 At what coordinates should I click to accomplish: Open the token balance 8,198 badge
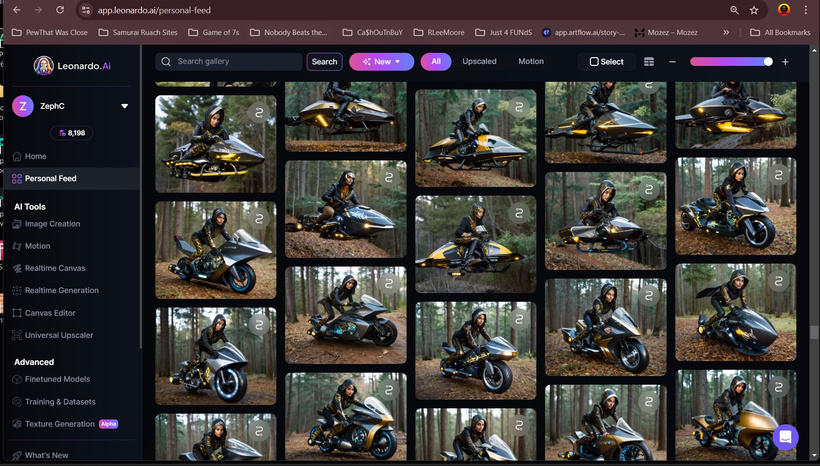[72, 133]
